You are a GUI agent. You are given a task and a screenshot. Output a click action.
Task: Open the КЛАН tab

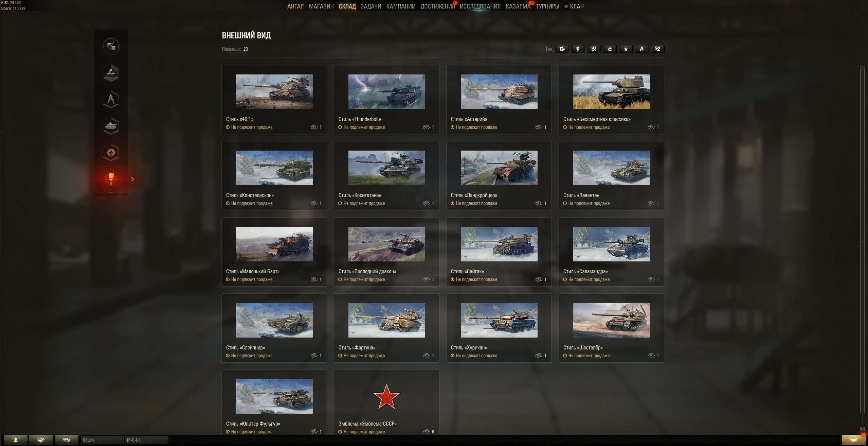tap(574, 6)
